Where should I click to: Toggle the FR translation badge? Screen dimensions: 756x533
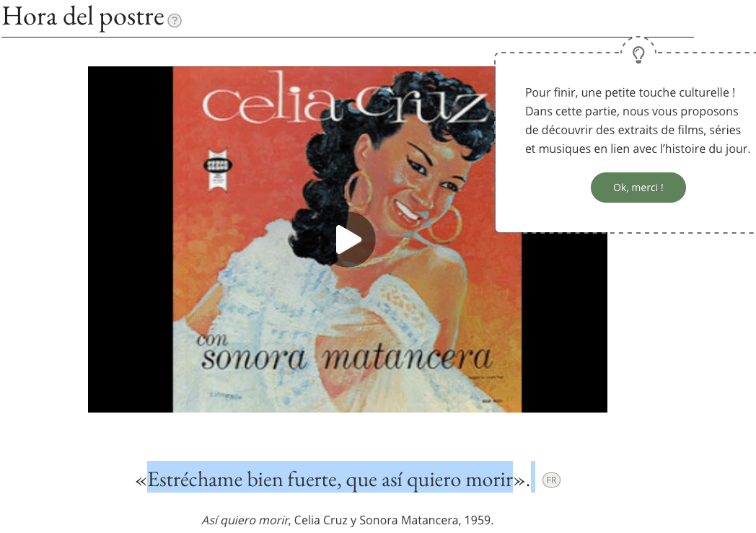tap(552, 480)
